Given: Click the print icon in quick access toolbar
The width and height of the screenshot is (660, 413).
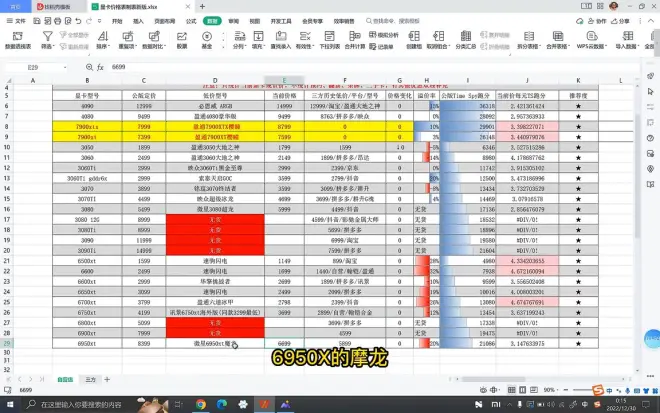Looking at the screenshot, I should [58, 21].
